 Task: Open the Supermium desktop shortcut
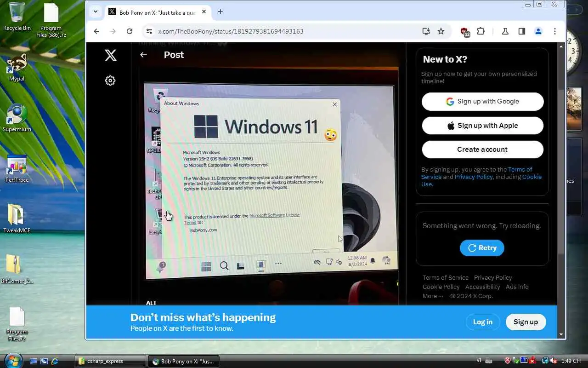(x=17, y=118)
